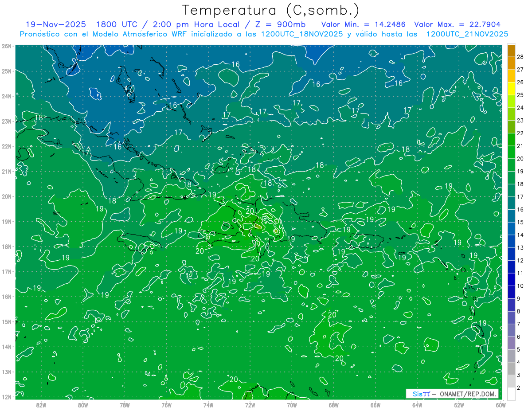Click the '15N' latitude axis label
This screenshot has height=411, width=532.
[6, 321]
